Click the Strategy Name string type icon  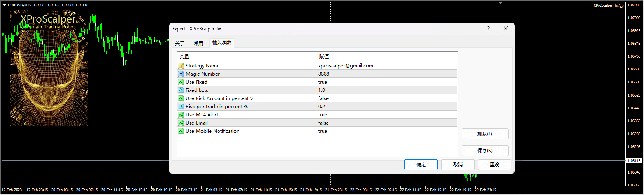tap(181, 66)
